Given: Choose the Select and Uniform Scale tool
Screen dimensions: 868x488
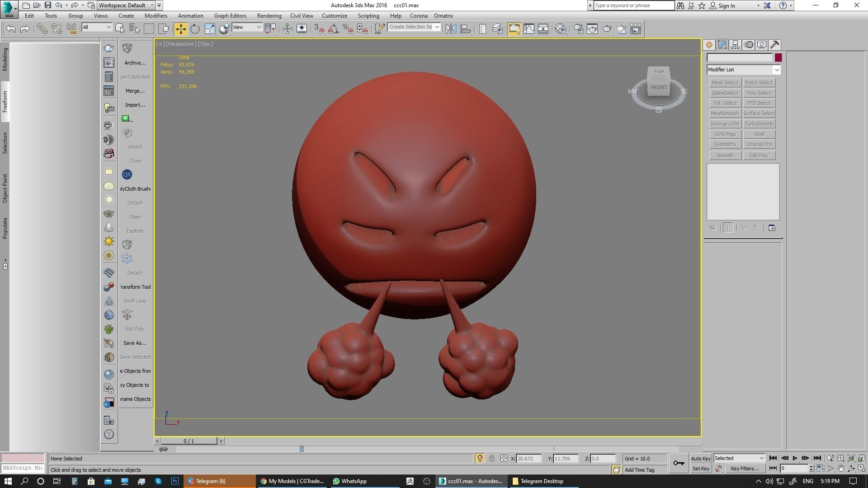Looking at the screenshot, I should coord(210,29).
